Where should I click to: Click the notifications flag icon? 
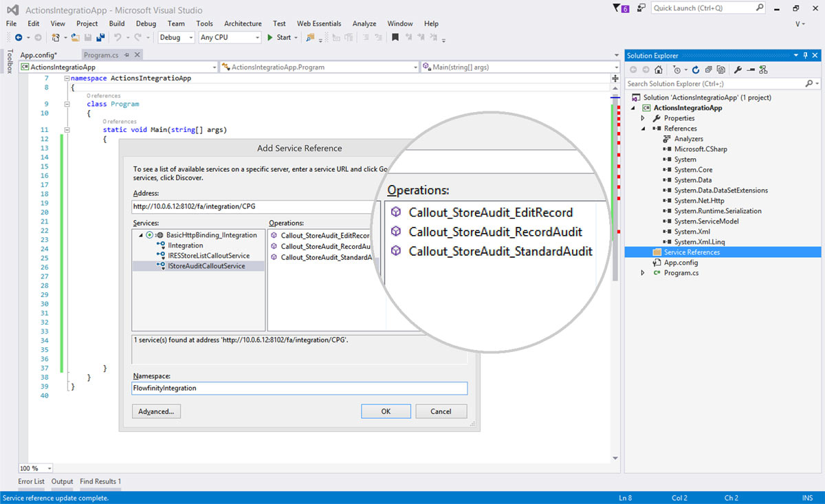coord(616,8)
